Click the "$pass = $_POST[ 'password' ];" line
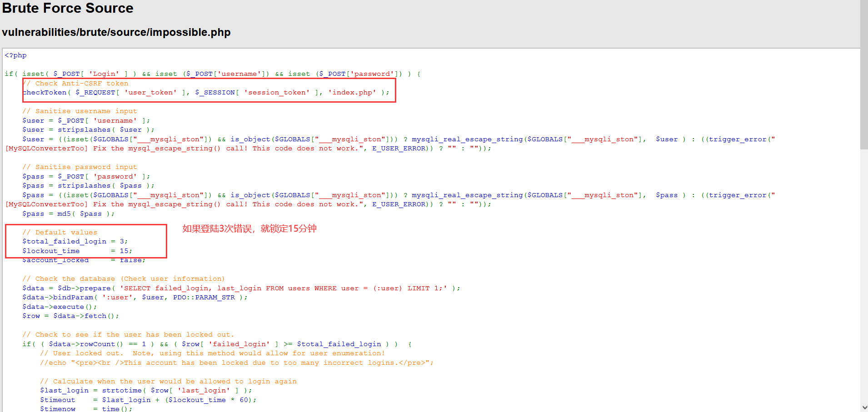Viewport: 868px width, 412px height. coord(86,177)
